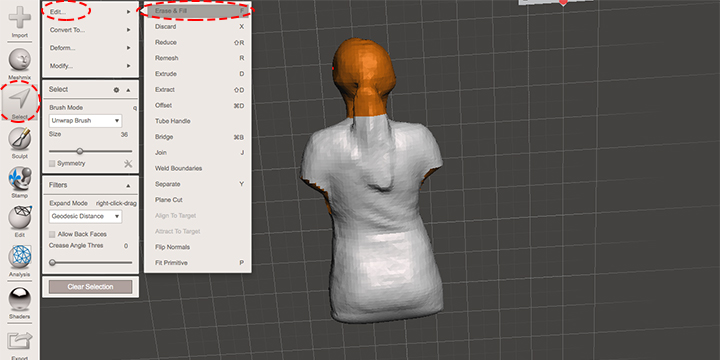Click the Crease Angle Thres value 0

coord(126,246)
